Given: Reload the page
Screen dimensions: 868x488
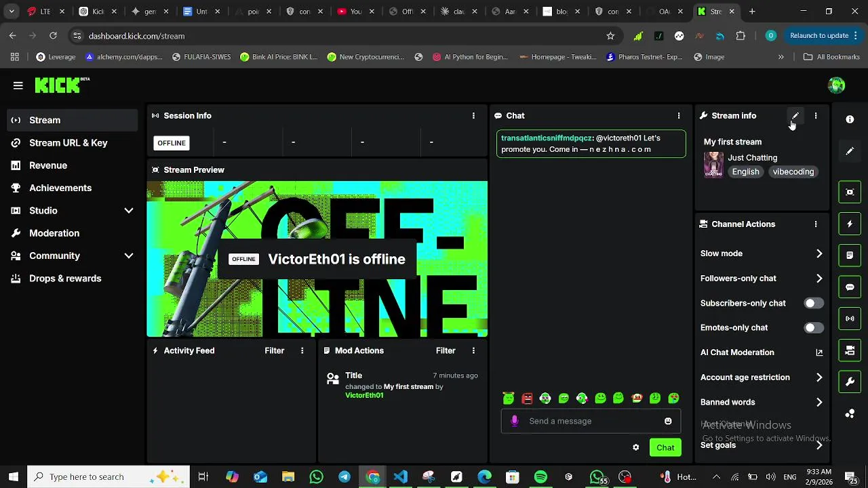Looking at the screenshot, I should 53,36.
